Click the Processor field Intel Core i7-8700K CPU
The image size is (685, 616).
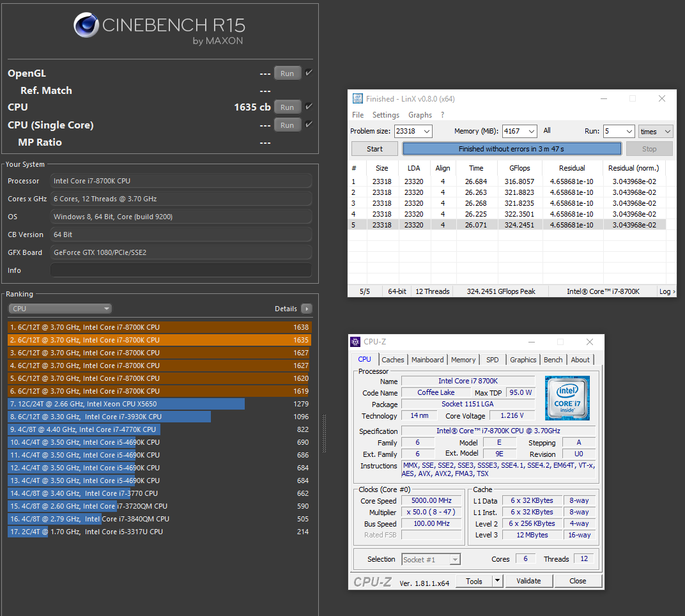[181, 181]
